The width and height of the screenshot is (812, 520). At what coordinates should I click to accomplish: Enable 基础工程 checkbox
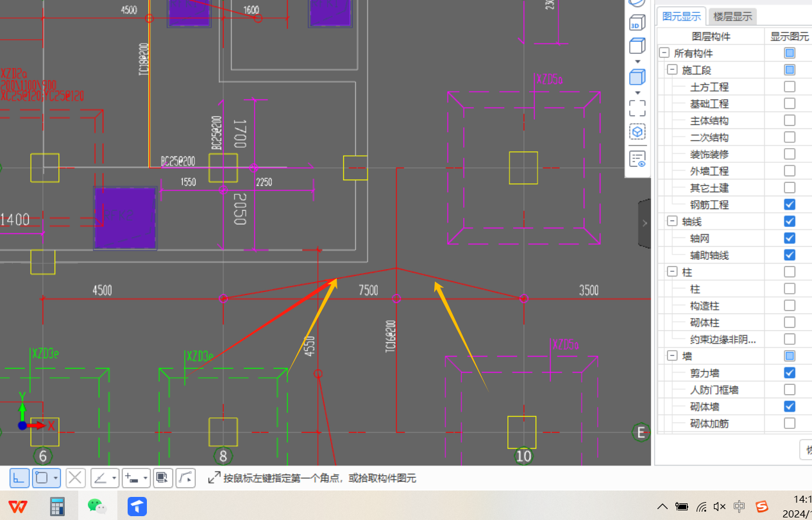(790, 103)
